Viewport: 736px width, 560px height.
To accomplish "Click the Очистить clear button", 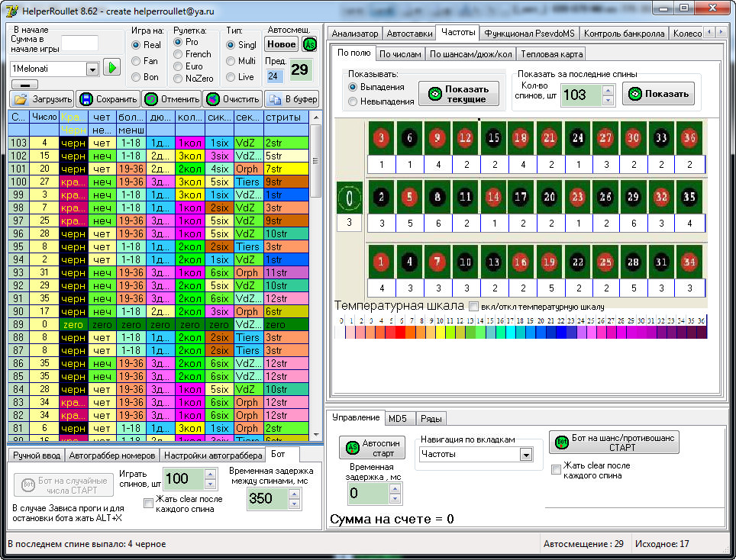I will coord(232,99).
